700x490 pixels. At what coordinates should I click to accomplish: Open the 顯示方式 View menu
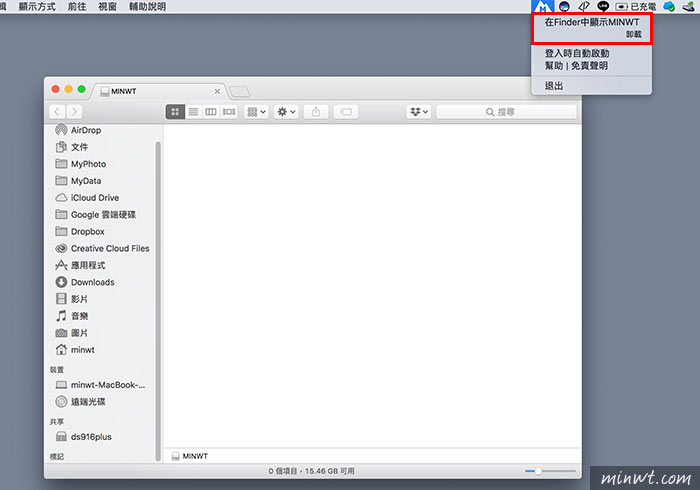(37, 6)
